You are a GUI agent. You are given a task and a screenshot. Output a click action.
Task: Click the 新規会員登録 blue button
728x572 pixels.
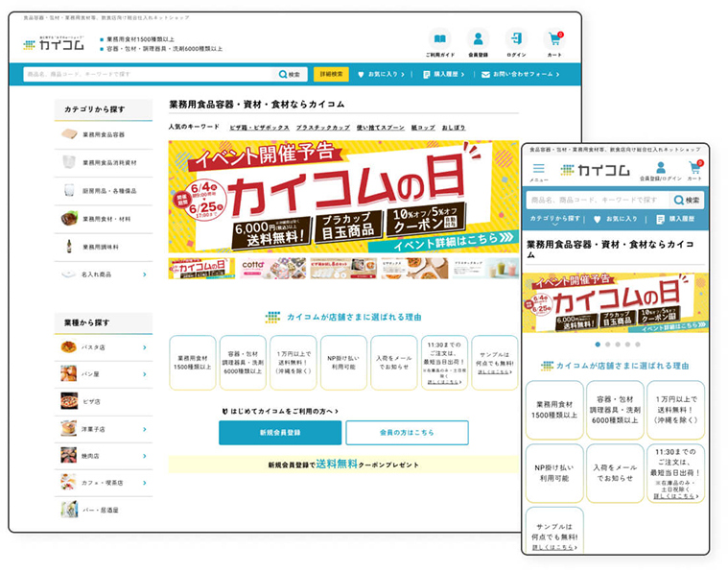(x=280, y=433)
